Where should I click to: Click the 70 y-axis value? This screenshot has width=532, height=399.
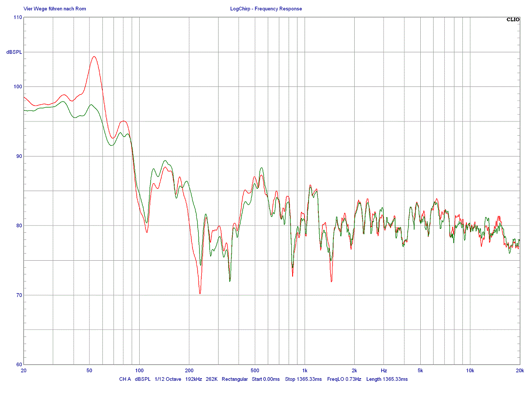19,295
